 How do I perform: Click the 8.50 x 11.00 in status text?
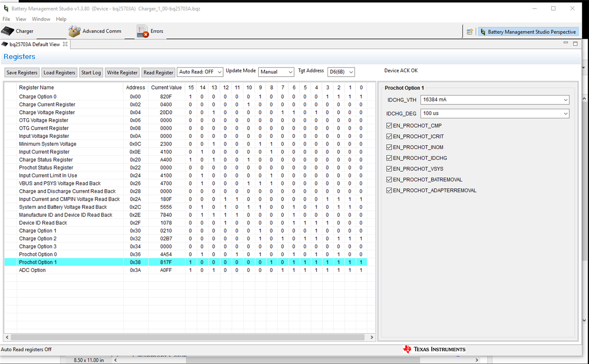coord(89,360)
